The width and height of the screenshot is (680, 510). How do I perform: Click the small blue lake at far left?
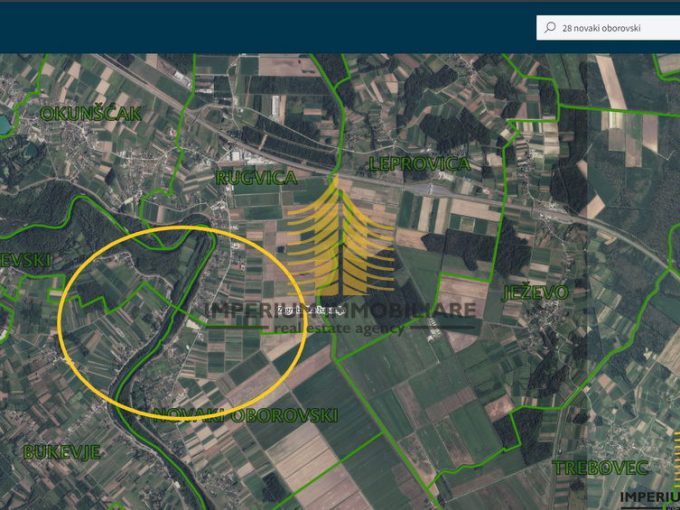pyautogui.click(x=4, y=123)
